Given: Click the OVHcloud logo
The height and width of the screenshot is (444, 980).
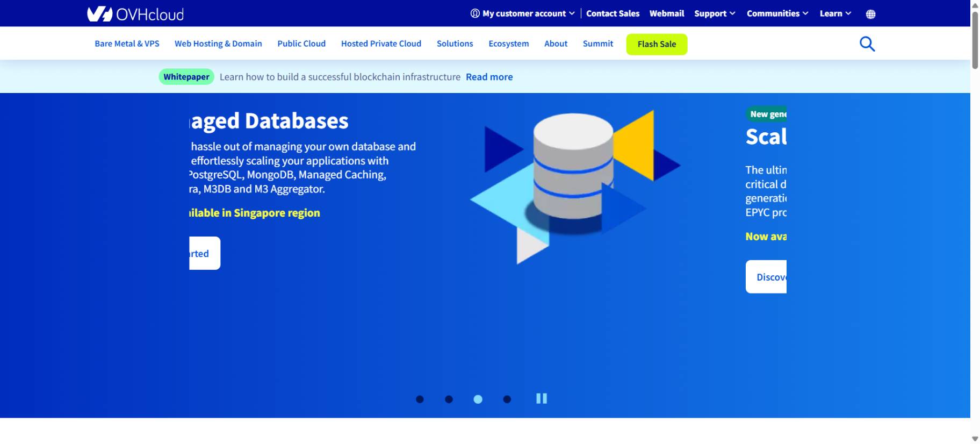Looking at the screenshot, I should click(135, 13).
